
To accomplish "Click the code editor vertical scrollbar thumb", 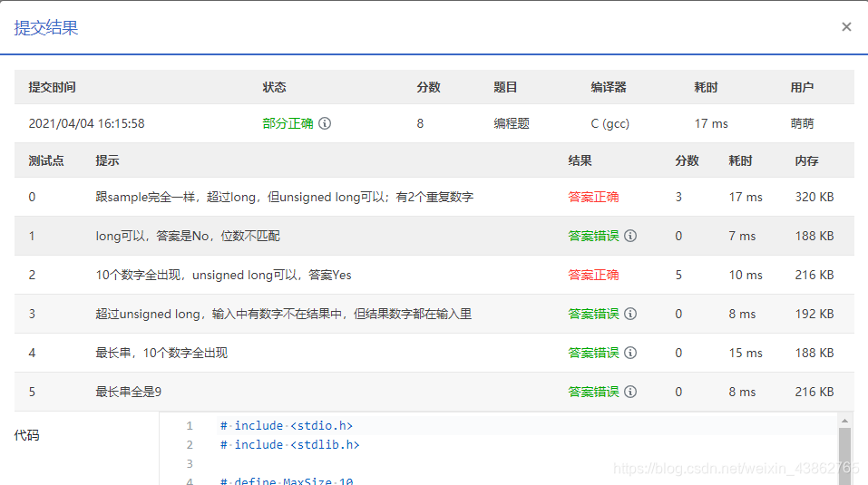I will point(844,456).
